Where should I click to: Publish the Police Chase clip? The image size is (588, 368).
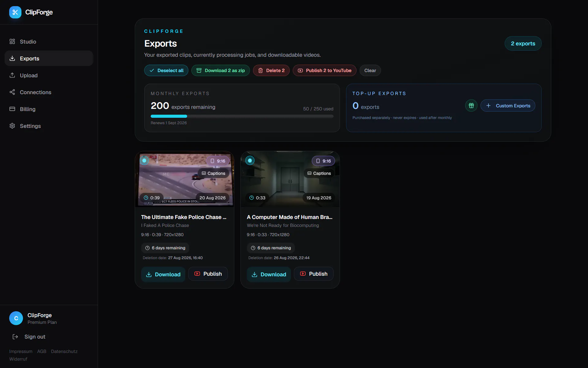coord(208,274)
